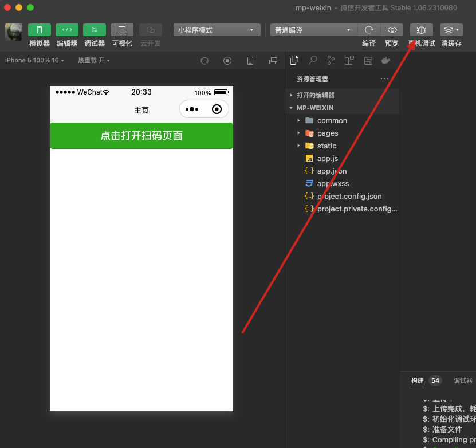The image size is (476, 448).
Task: Open the resource manager more options
Action: [x=384, y=78]
